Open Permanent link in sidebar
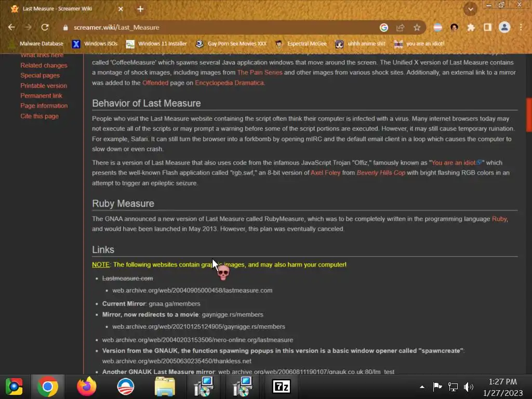 click(x=41, y=96)
